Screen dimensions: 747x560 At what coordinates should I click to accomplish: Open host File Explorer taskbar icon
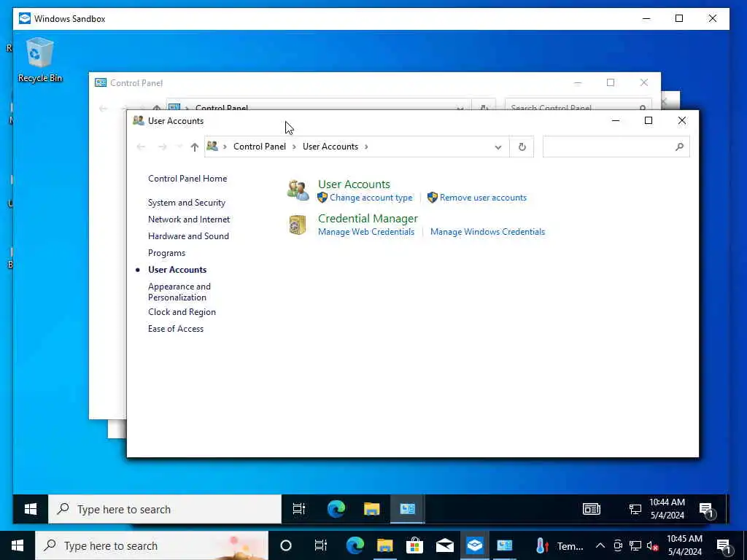click(385, 545)
